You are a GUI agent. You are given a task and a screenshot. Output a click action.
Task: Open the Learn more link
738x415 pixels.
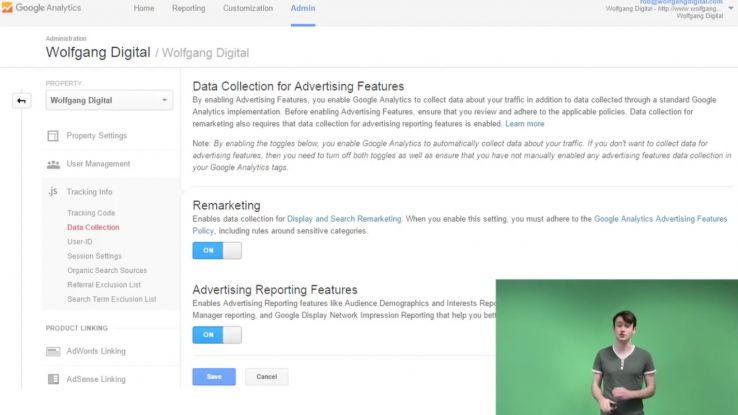[x=525, y=124]
